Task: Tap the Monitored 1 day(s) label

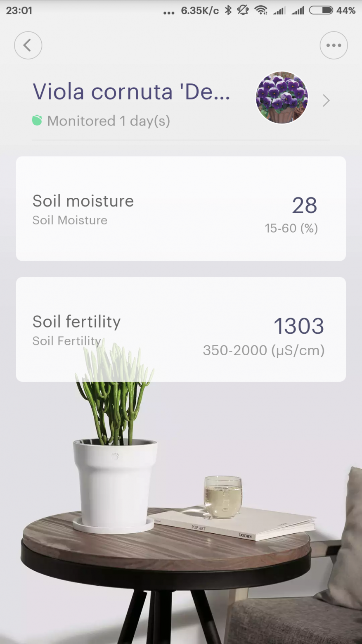Action: [x=109, y=121]
